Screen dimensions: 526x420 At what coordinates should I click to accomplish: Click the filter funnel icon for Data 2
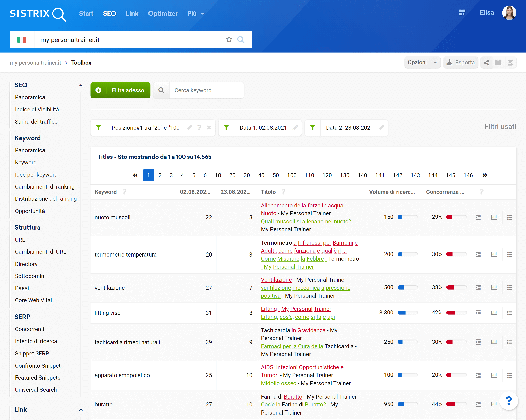tap(313, 127)
